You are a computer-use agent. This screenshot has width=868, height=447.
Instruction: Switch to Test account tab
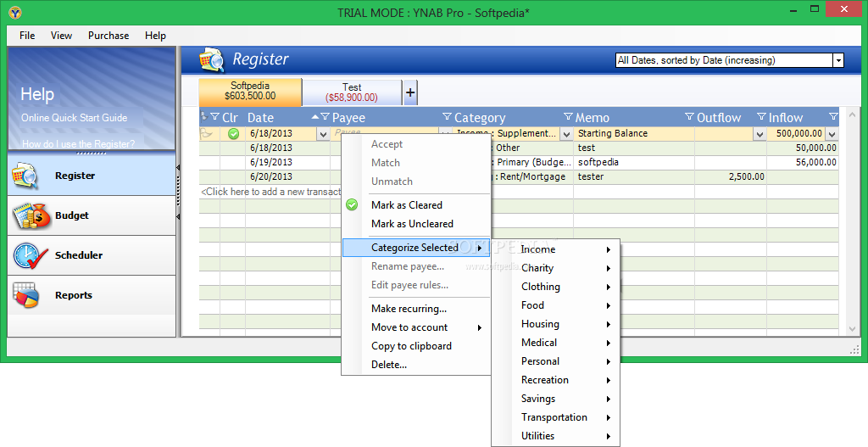pos(352,92)
